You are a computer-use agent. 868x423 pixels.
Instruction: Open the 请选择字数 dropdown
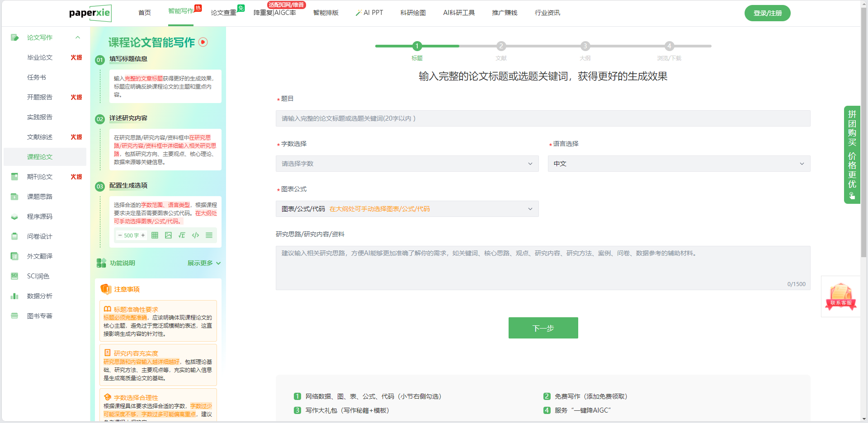(x=407, y=164)
